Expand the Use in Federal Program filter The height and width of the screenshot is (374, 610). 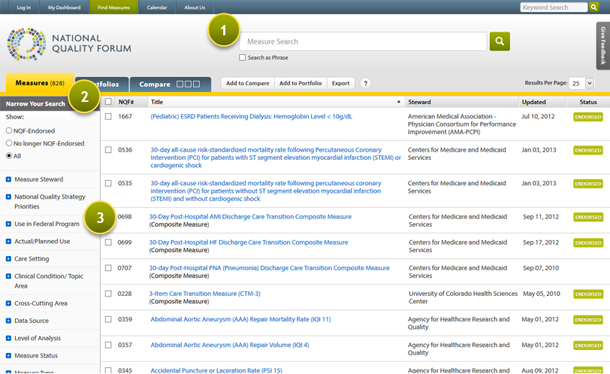9,224
